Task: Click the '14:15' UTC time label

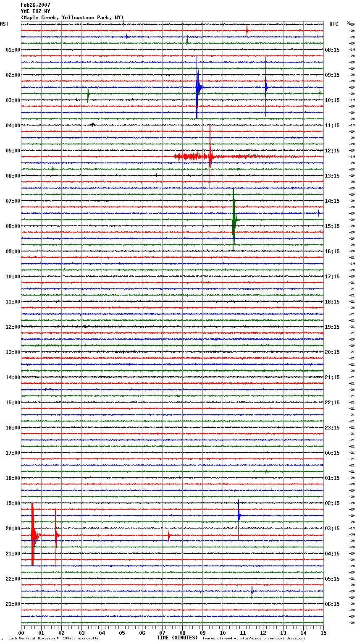Action: (x=332, y=201)
